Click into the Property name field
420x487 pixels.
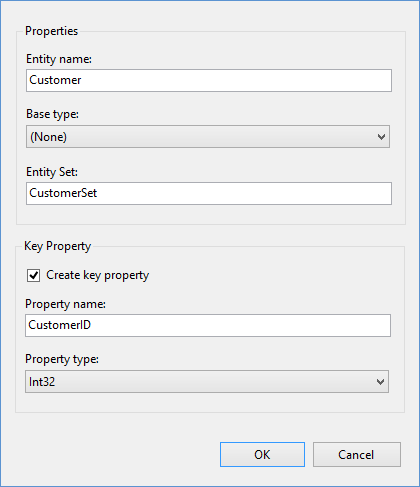point(208,325)
